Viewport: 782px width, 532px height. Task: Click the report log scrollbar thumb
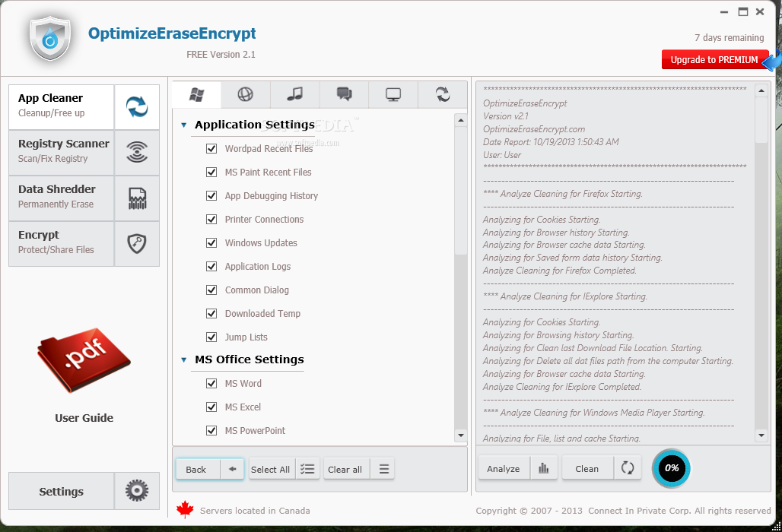pos(761,120)
